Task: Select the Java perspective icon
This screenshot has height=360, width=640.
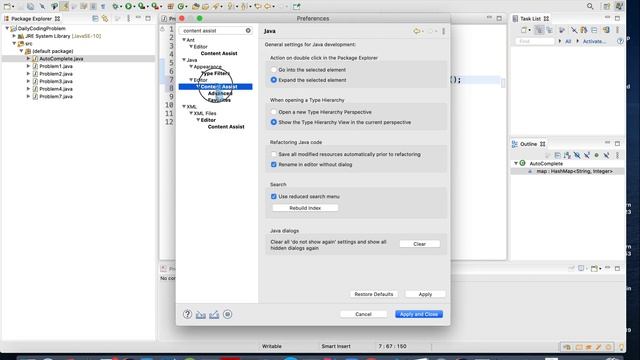Action: click(x=619, y=6)
